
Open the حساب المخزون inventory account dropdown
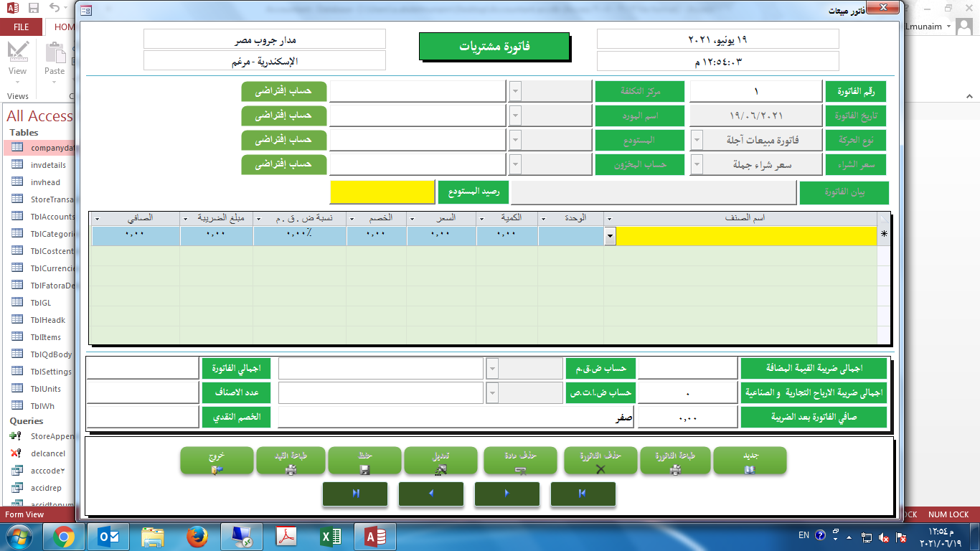[x=516, y=164]
